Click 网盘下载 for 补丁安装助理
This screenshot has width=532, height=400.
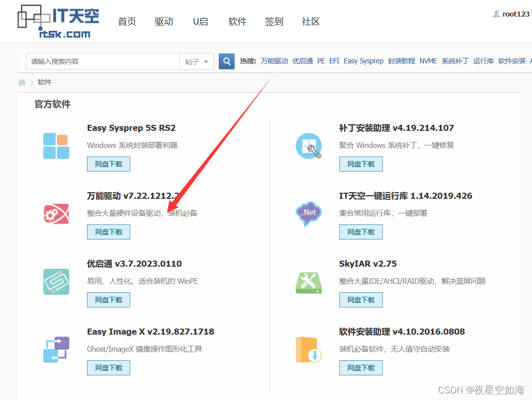click(361, 164)
